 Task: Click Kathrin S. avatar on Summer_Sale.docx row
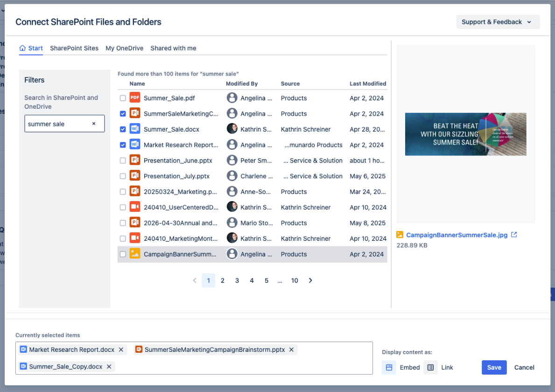click(232, 129)
